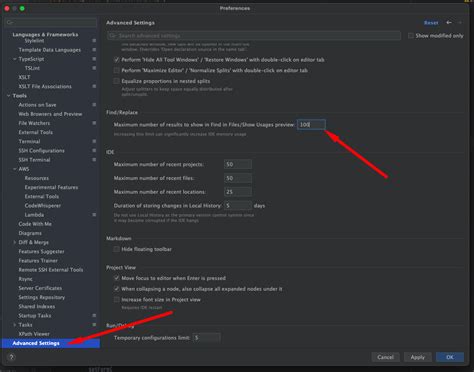This screenshot has height=372, width=474.
Task: Click the project-level icon beside Template Data Languages
Action: point(94,50)
